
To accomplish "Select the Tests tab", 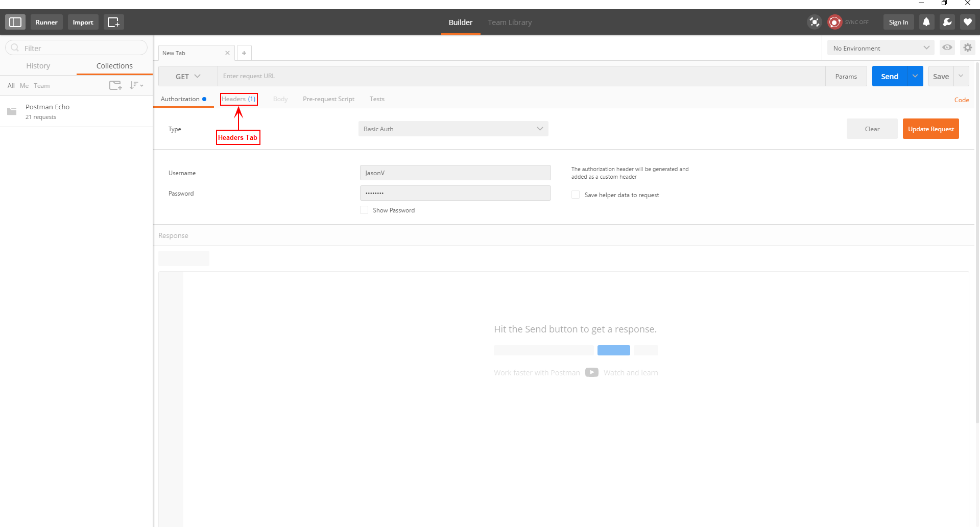I will pos(377,99).
